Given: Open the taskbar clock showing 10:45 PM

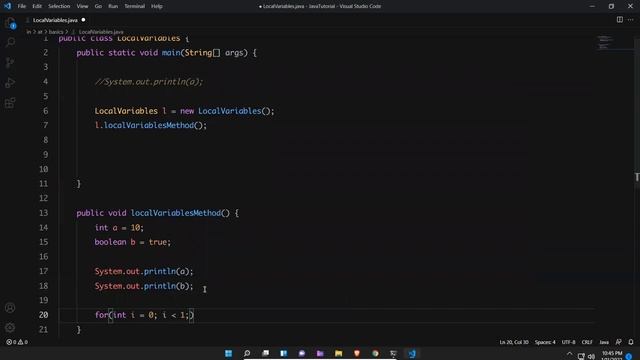Looking at the screenshot, I should [611, 355].
